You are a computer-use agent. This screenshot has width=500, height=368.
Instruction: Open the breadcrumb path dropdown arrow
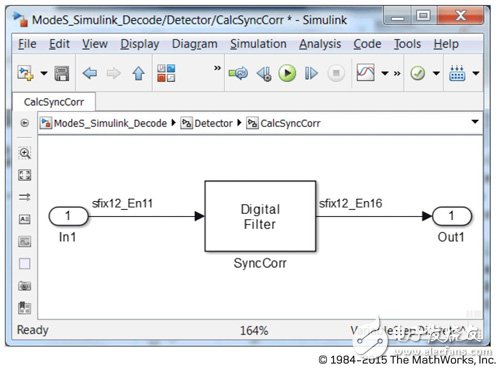(x=475, y=122)
